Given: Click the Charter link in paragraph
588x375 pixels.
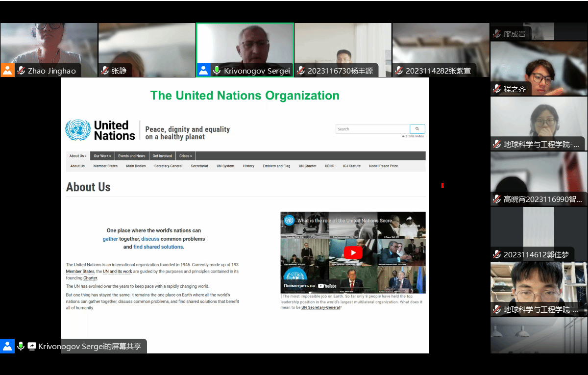Looking at the screenshot, I should (90, 278).
